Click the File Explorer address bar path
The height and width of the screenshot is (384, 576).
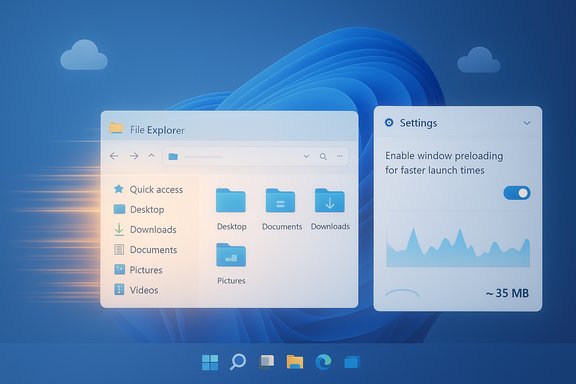point(255,157)
